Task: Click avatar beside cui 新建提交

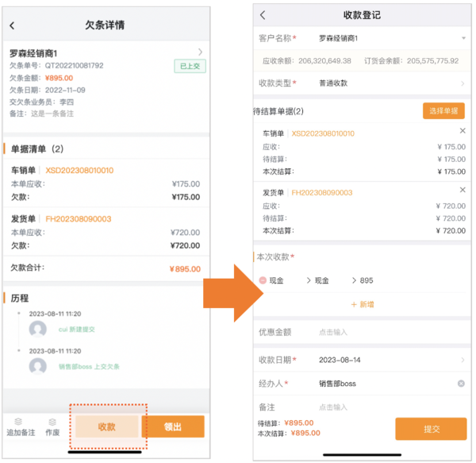Action: pos(37,329)
